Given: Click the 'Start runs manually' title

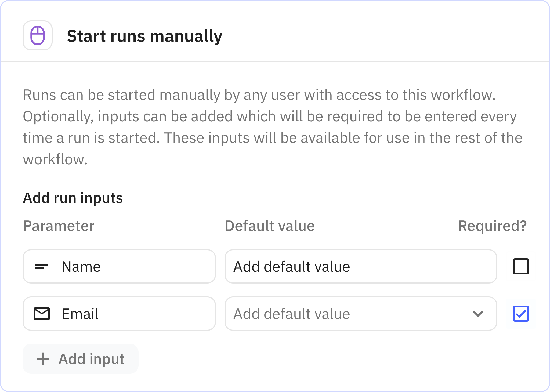Looking at the screenshot, I should click(144, 36).
